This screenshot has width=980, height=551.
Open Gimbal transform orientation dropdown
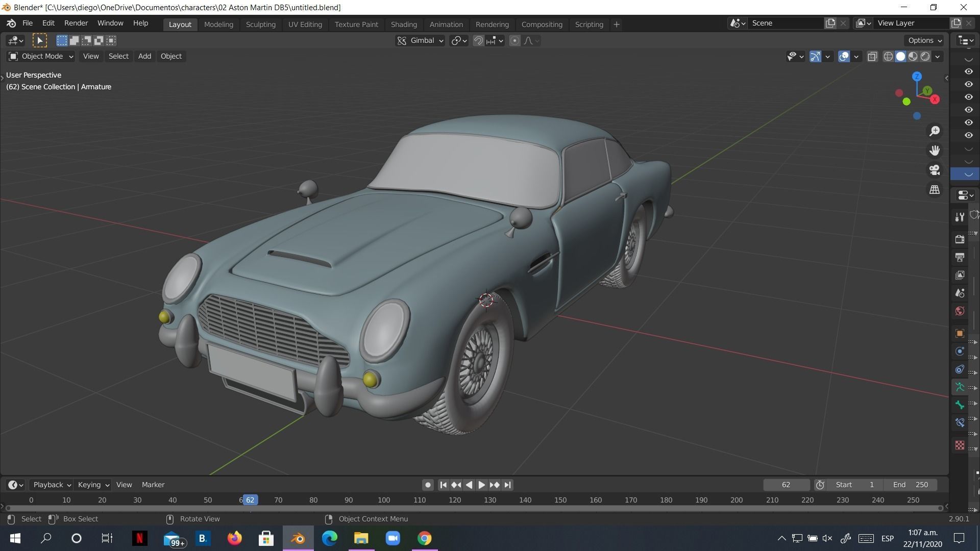420,41
